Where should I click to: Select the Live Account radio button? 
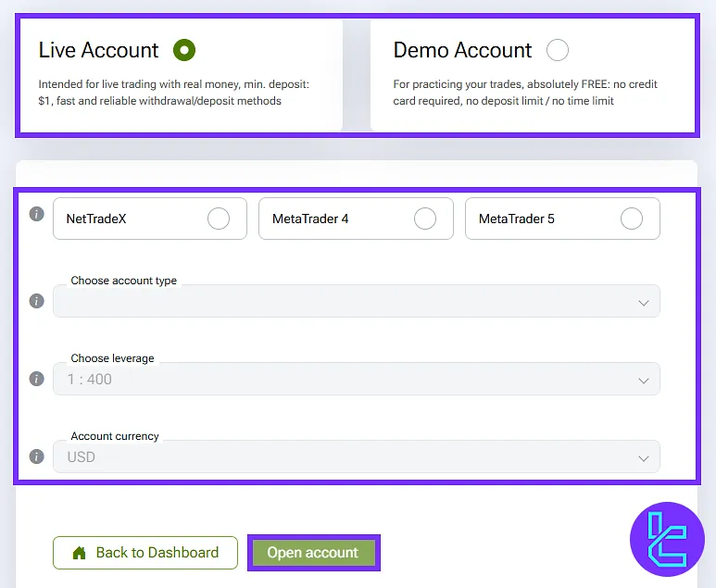point(184,50)
